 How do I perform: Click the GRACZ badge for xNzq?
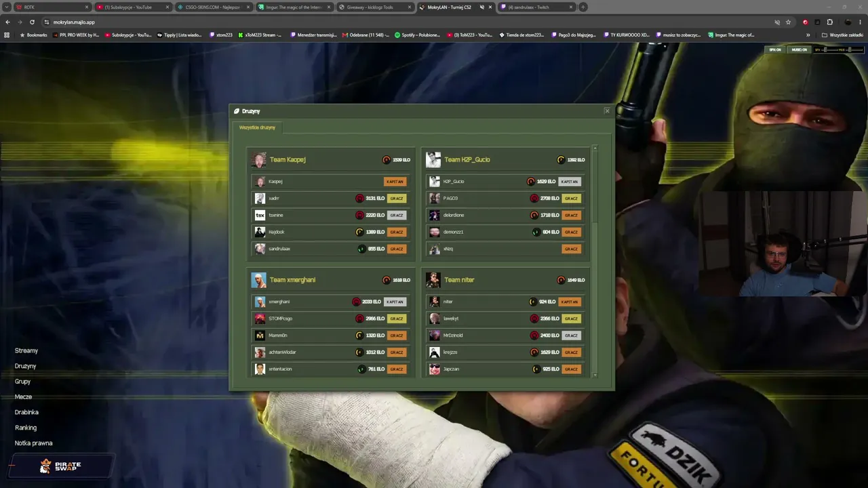572,249
